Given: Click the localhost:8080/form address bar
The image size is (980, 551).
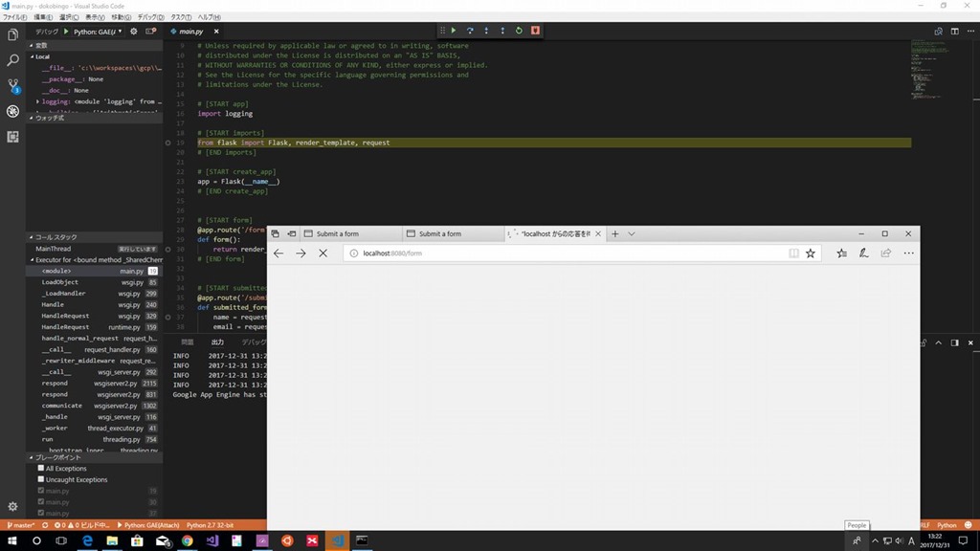Looking at the screenshot, I should (x=565, y=253).
